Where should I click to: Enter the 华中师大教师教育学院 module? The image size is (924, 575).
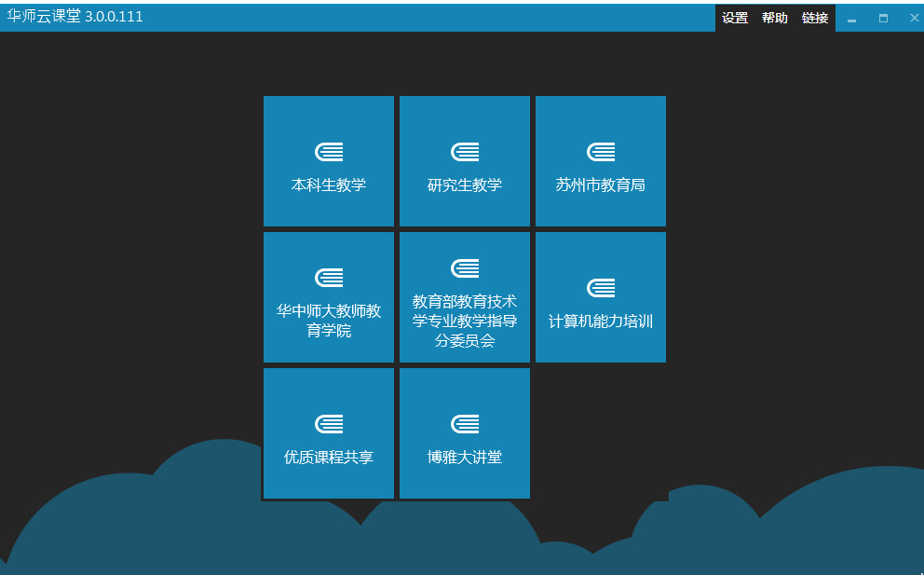(x=328, y=296)
